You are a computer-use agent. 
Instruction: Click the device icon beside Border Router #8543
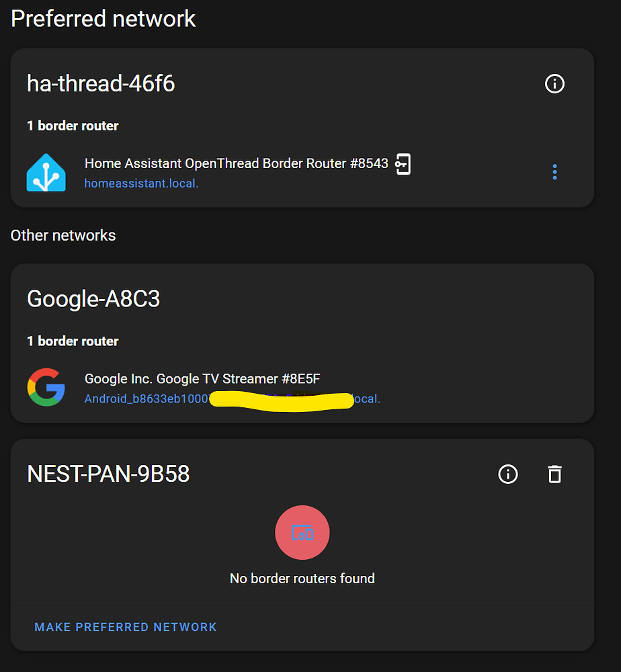[x=405, y=163]
